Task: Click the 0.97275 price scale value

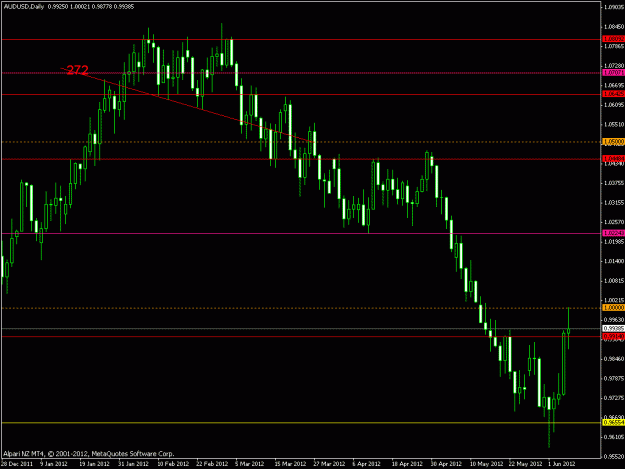Action: point(614,398)
